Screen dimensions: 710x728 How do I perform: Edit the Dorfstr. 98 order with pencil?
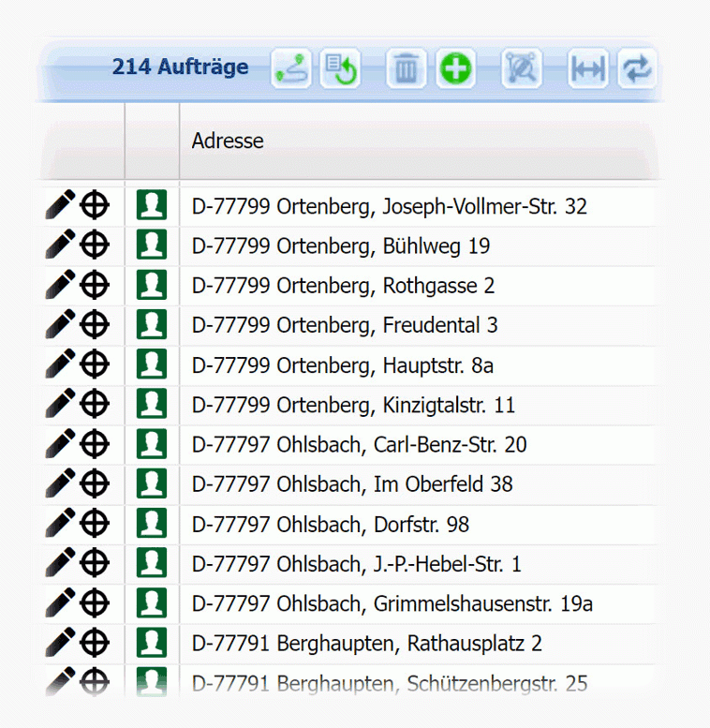point(59,524)
